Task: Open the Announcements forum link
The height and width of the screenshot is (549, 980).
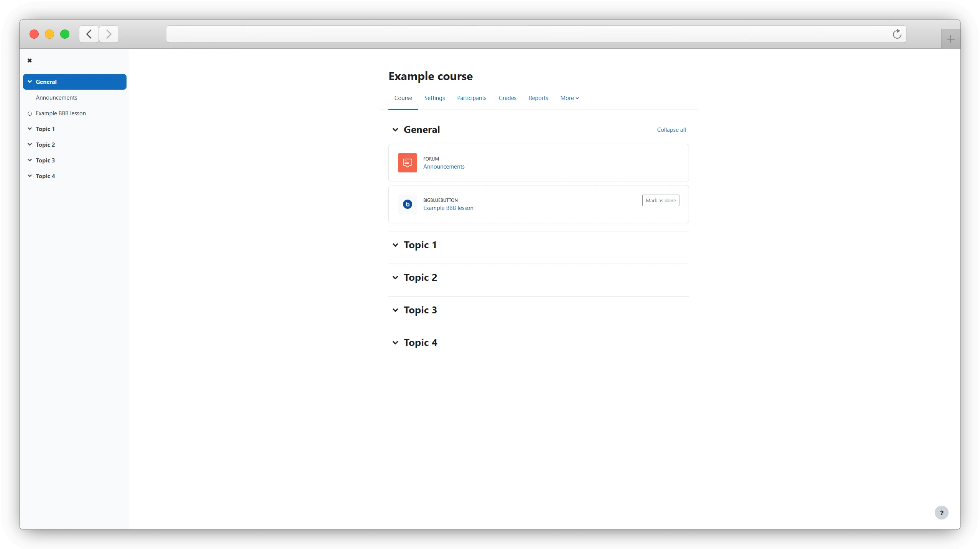Action: [x=443, y=167]
